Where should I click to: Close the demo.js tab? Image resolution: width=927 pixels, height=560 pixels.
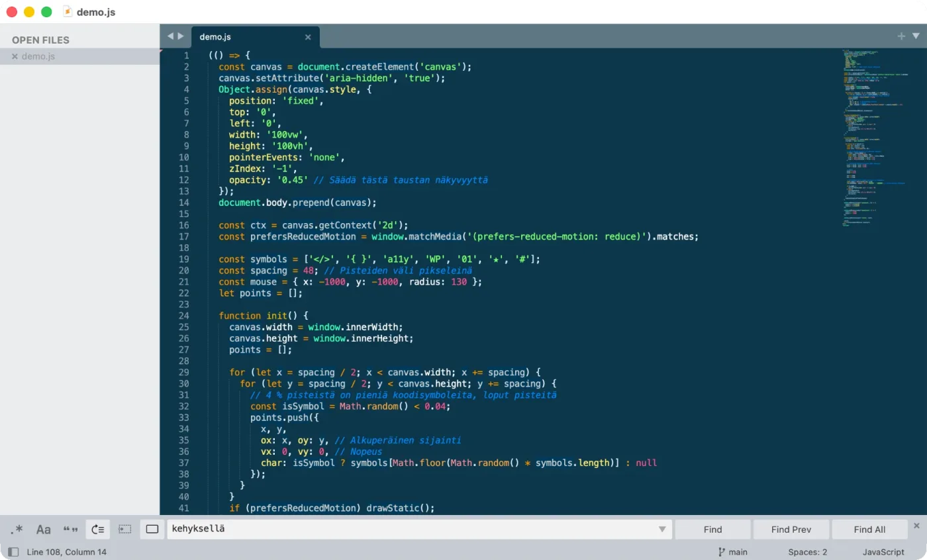tap(308, 37)
